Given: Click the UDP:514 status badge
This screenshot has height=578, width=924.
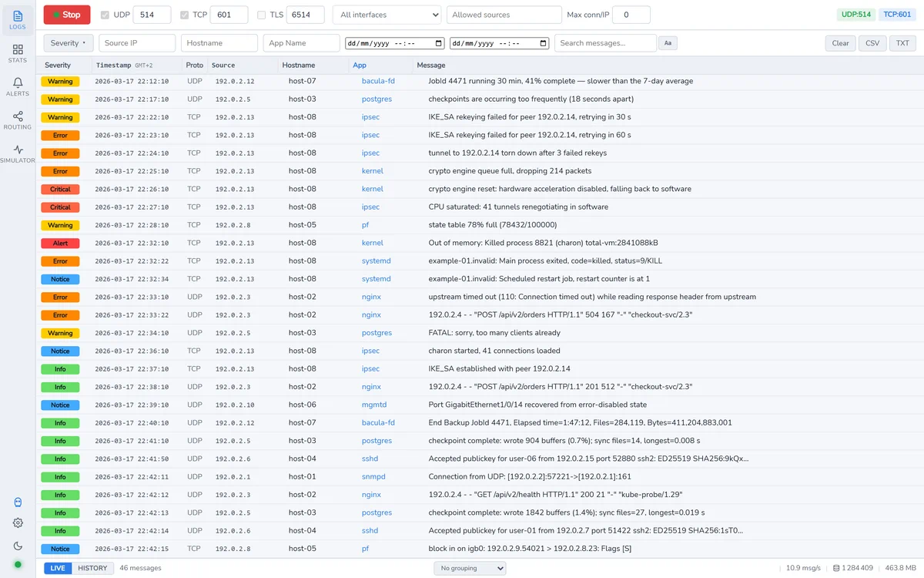Looking at the screenshot, I should (x=856, y=15).
